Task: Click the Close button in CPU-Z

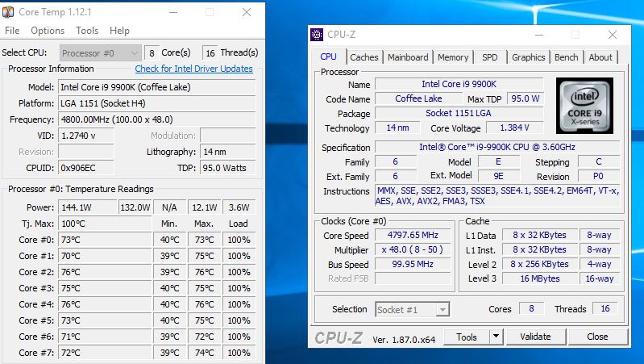Action: (597, 337)
